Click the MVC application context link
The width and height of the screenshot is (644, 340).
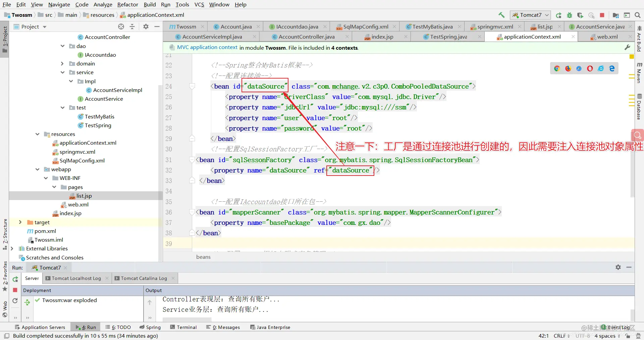click(207, 47)
